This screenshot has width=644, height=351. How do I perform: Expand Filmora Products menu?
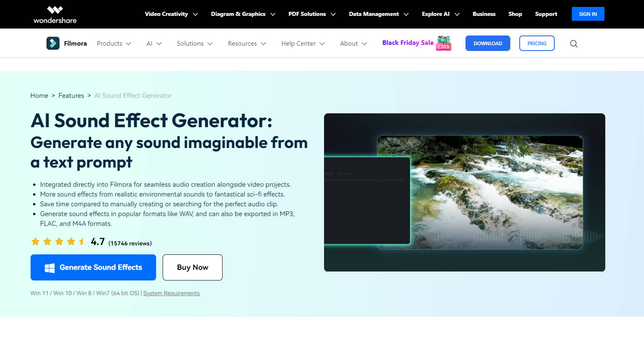click(114, 44)
